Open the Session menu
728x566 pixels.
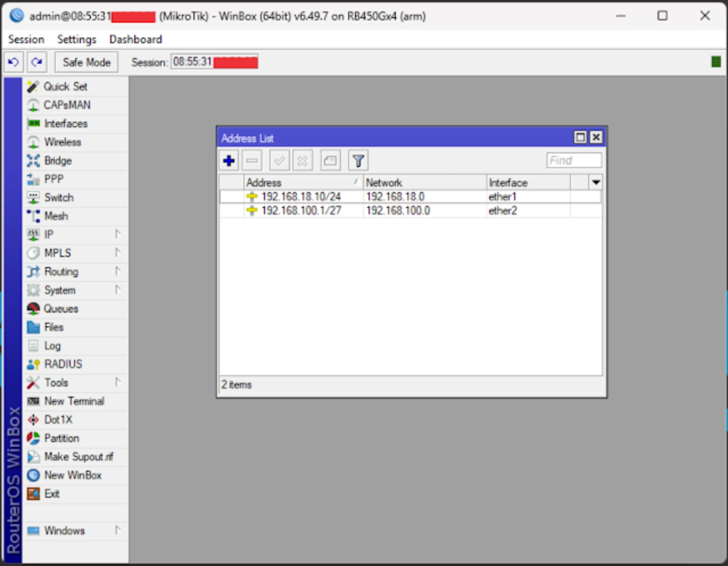click(x=26, y=39)
